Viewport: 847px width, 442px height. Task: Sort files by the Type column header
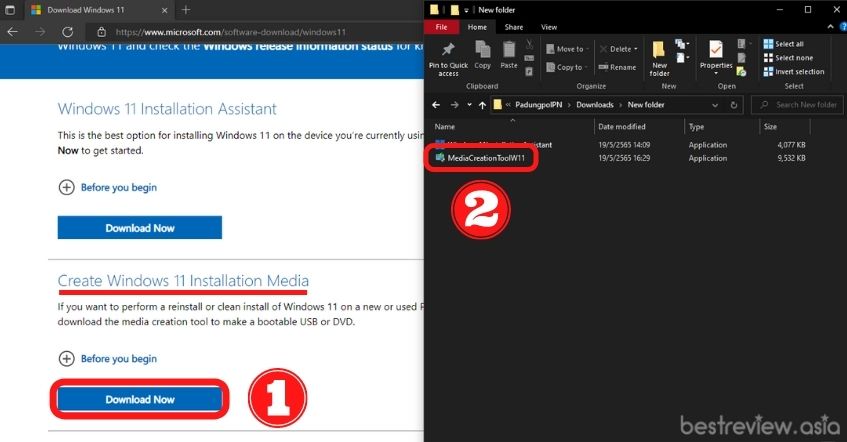coord(696,126)
